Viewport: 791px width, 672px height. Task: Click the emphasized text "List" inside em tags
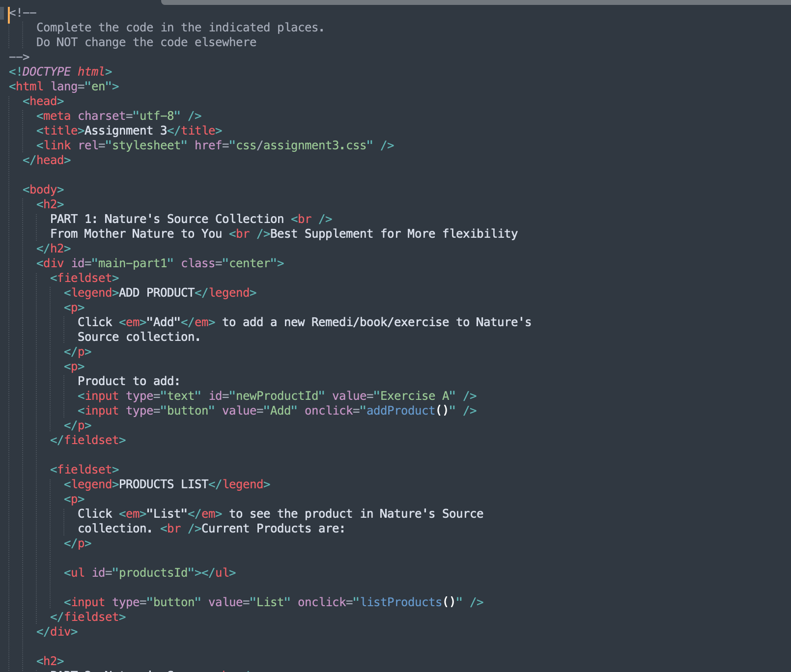pos(167,514)
